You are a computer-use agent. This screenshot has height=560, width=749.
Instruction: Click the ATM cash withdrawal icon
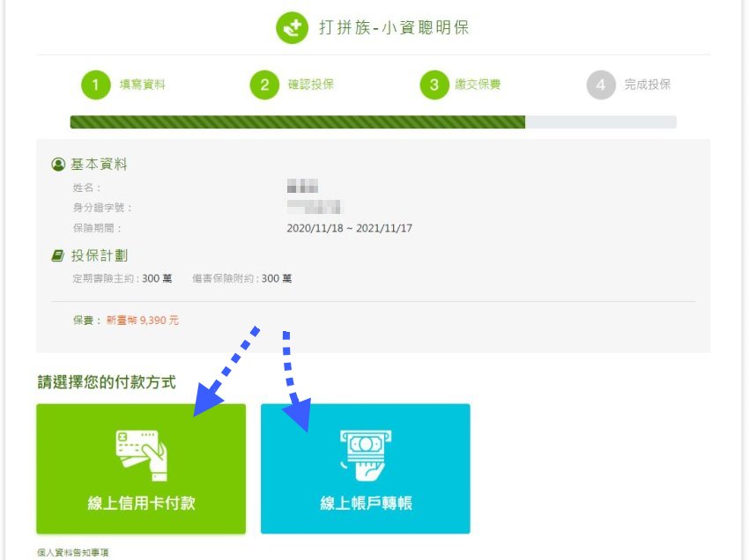(x=366, y=455)
